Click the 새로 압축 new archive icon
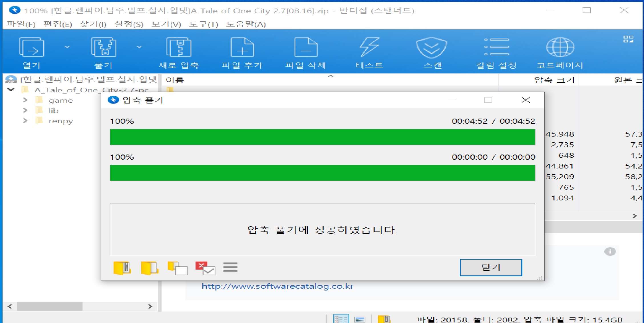Screen dimensions: 644x323 click(179, 47)
